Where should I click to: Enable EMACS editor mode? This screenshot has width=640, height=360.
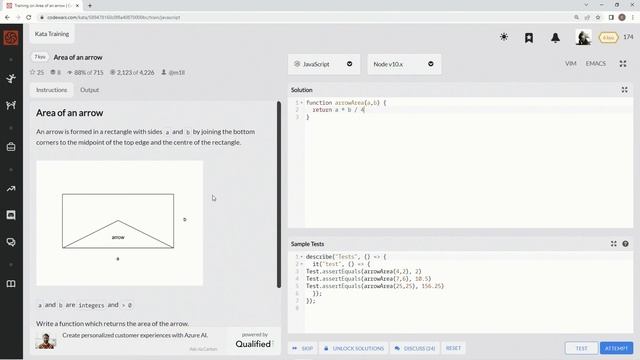(596, 64)
